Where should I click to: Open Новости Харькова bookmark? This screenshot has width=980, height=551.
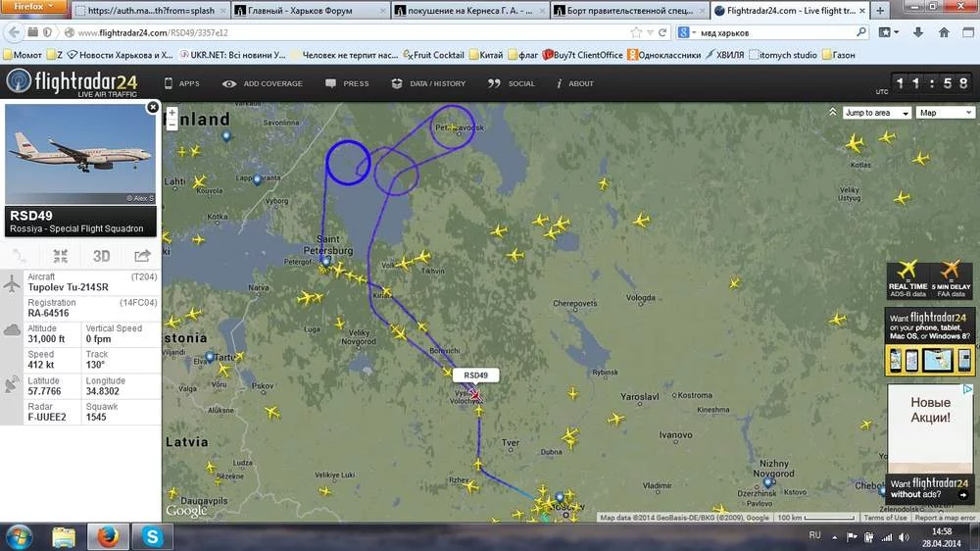click(120, 55)
